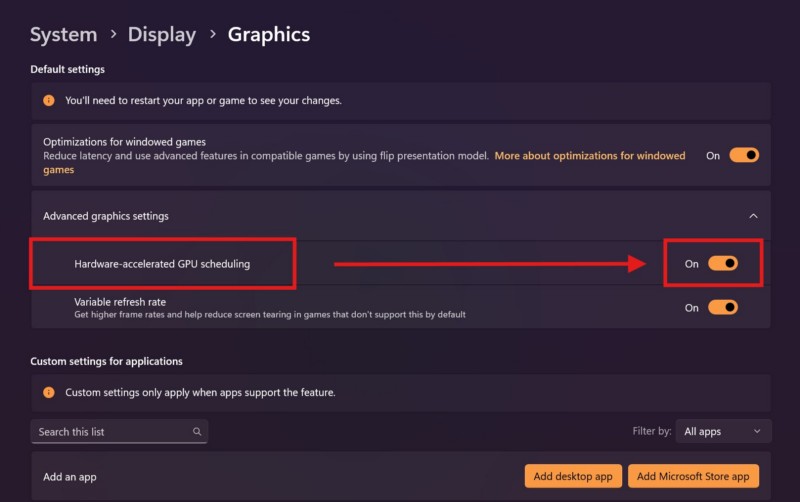Click the custom settings info icon
This screenshot has width=800, height=502.
49,393
